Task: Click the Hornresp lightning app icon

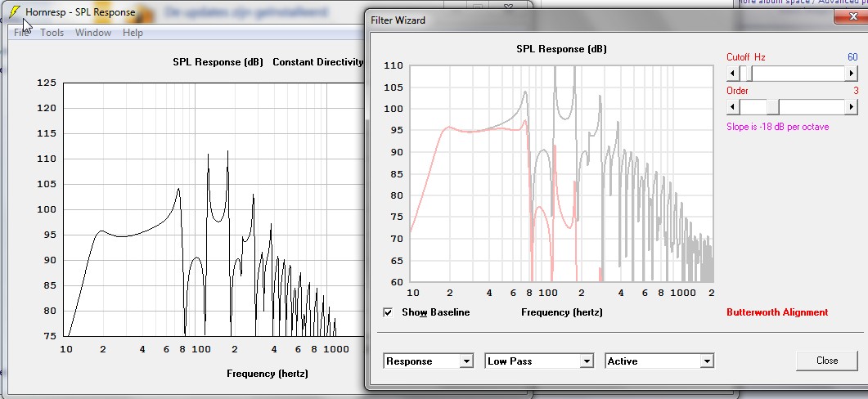Action: (15, 11)
